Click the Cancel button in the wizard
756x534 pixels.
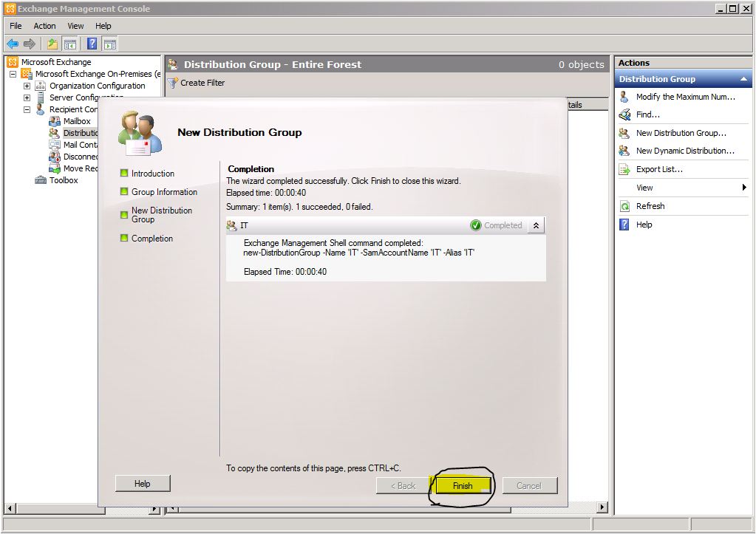(529, 486)
